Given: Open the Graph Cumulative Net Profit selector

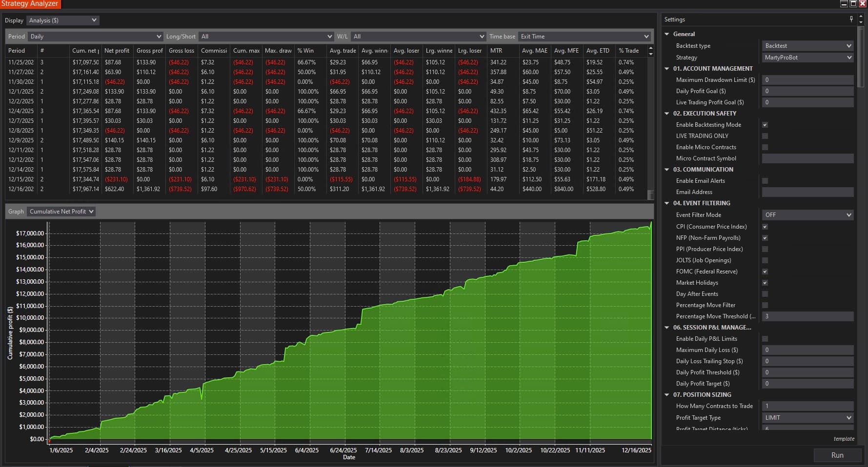Looking at the screenshot, I should [x=61, y=211].
